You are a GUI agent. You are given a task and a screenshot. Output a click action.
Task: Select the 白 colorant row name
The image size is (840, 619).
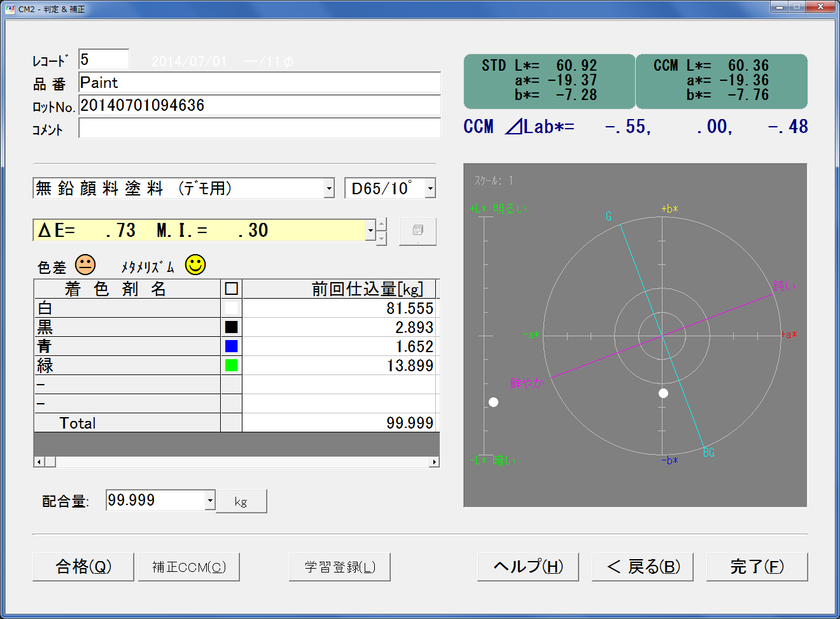click(x=127, y=308)
